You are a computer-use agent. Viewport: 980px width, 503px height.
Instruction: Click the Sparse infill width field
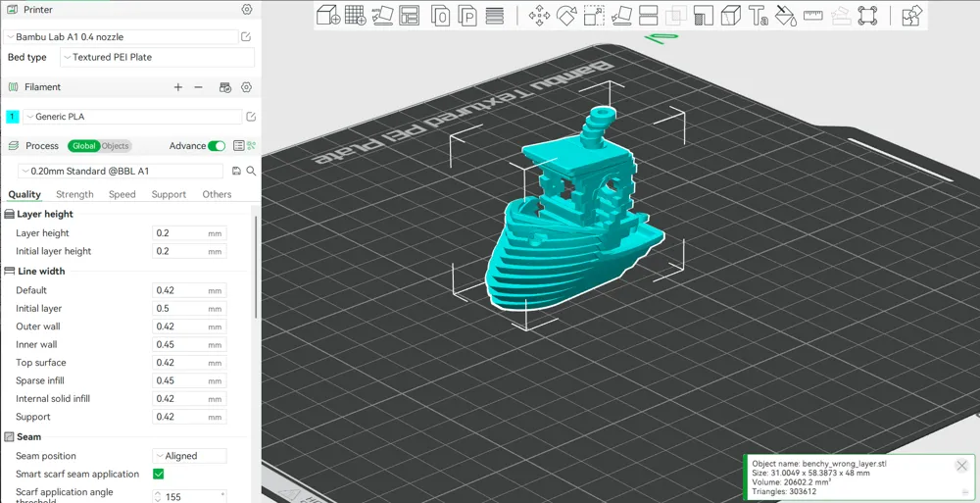click(x=189, y=380)
